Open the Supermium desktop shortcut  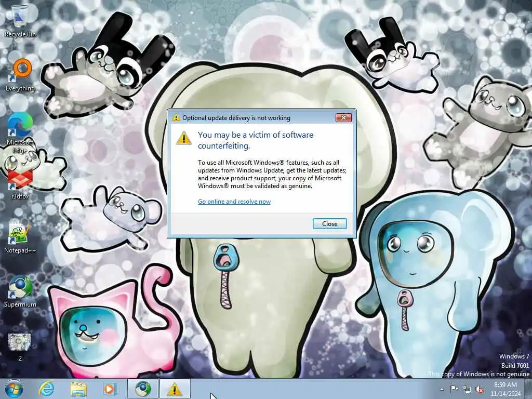[20, 291]
